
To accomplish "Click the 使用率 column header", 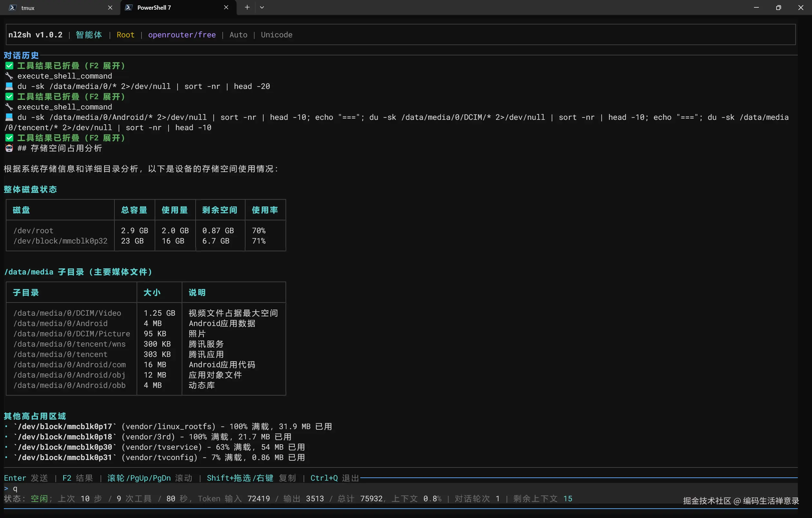I will [x=265, y=210].
